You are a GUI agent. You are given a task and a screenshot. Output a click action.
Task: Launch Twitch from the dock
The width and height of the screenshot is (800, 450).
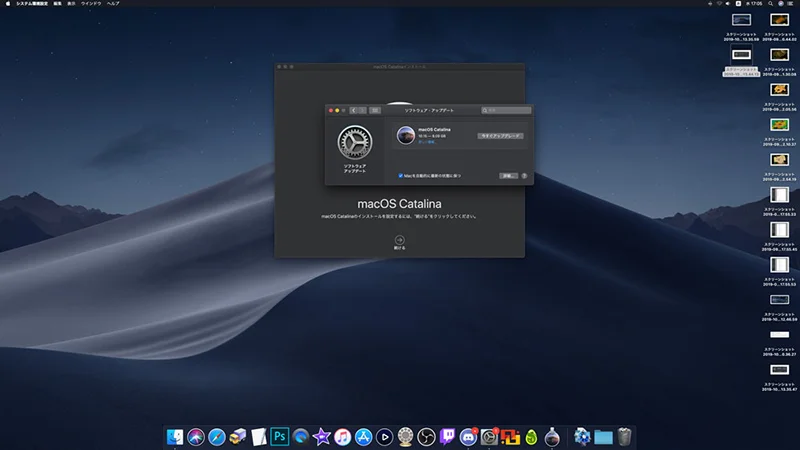tap(447, 436)
